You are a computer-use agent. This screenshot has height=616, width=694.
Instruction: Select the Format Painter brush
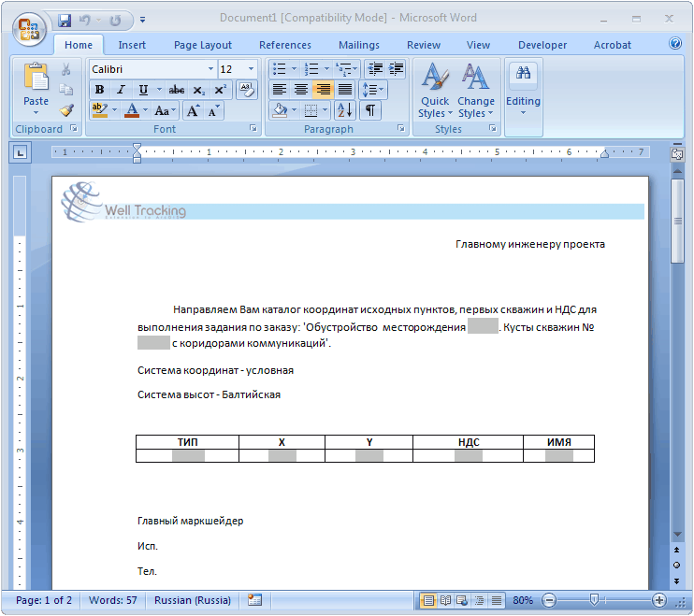tap(66, 109)
